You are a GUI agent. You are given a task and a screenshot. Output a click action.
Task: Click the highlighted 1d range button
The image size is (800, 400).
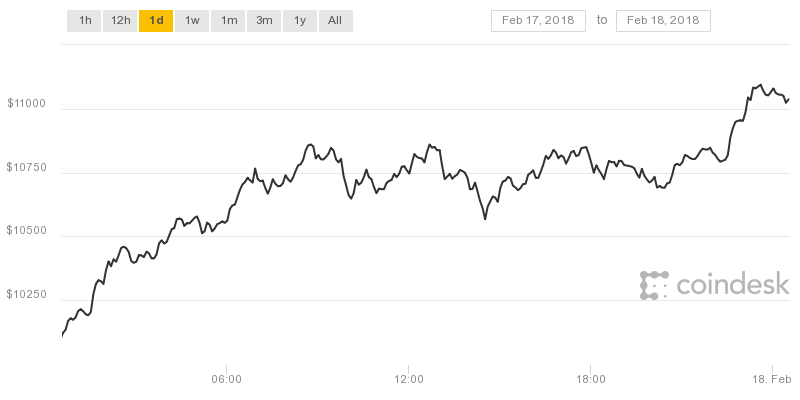point(156,21)
